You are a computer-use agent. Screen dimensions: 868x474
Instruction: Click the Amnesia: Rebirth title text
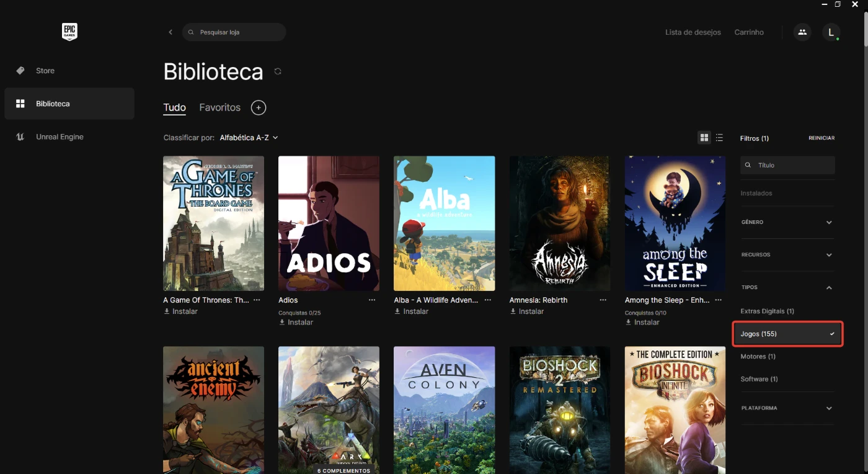click(x=538, y=300)
